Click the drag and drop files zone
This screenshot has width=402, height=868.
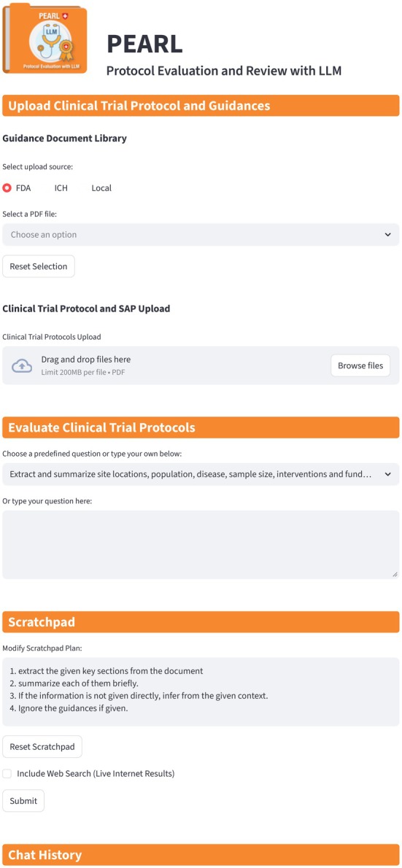(201, 365)
